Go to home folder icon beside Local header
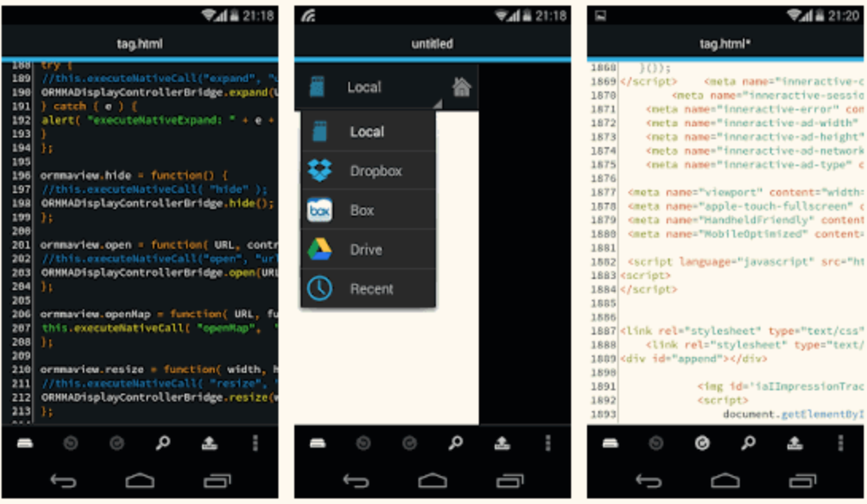867x504 pixels. coord(461,87)
